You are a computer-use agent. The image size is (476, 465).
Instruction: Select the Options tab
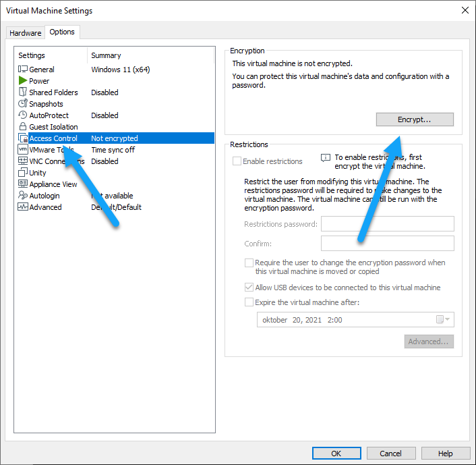(x=62, y=32)
